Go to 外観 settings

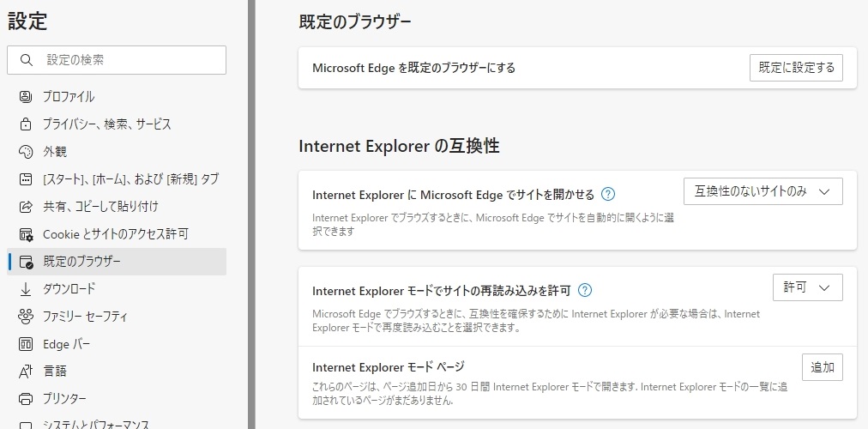coord(117,151)
